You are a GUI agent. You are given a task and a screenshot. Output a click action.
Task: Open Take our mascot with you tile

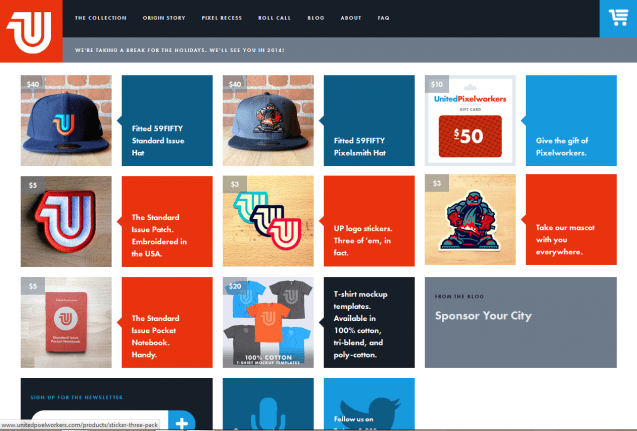tap(571, 219)
